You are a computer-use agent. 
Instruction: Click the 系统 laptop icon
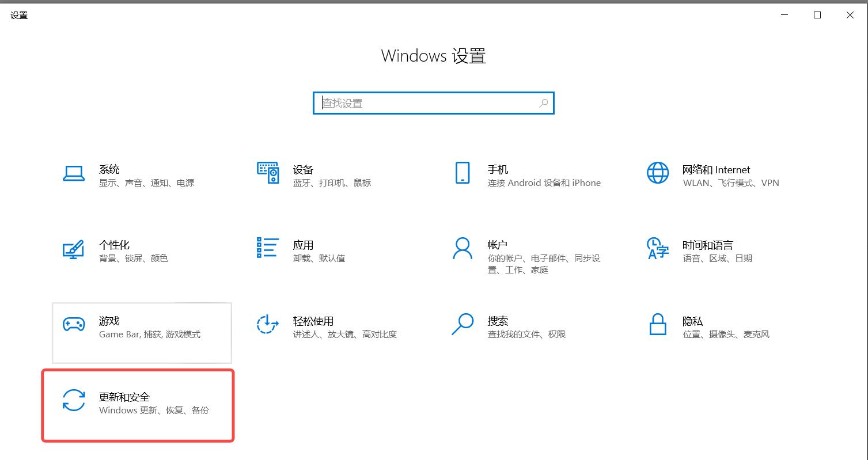74,173
